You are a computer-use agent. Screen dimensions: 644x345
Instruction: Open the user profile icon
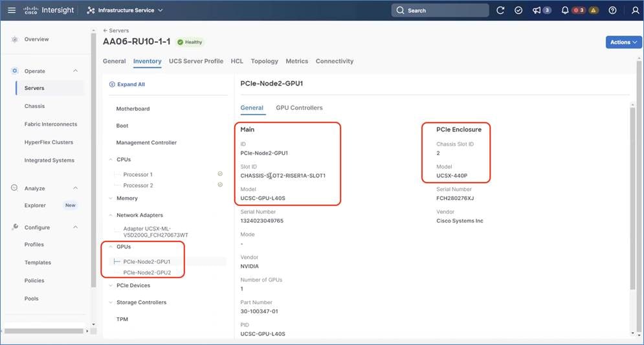tap(635, 10)
